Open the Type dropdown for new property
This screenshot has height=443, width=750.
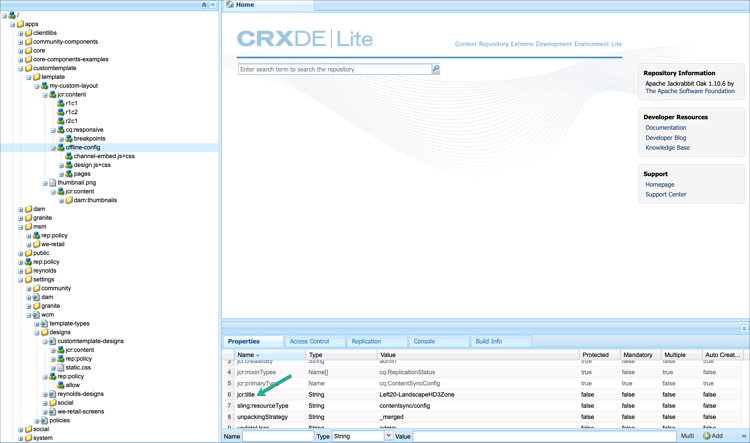pos(388,436)
